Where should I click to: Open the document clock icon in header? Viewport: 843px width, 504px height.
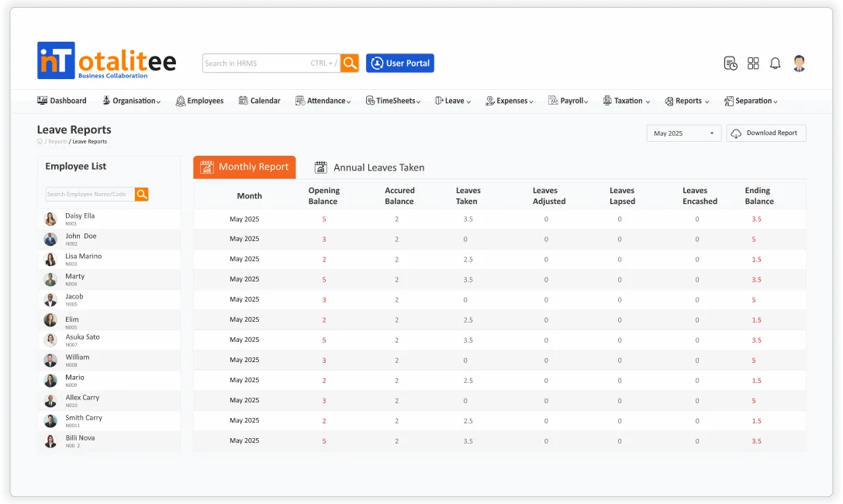pyautogui.click(x=731, y=64)
